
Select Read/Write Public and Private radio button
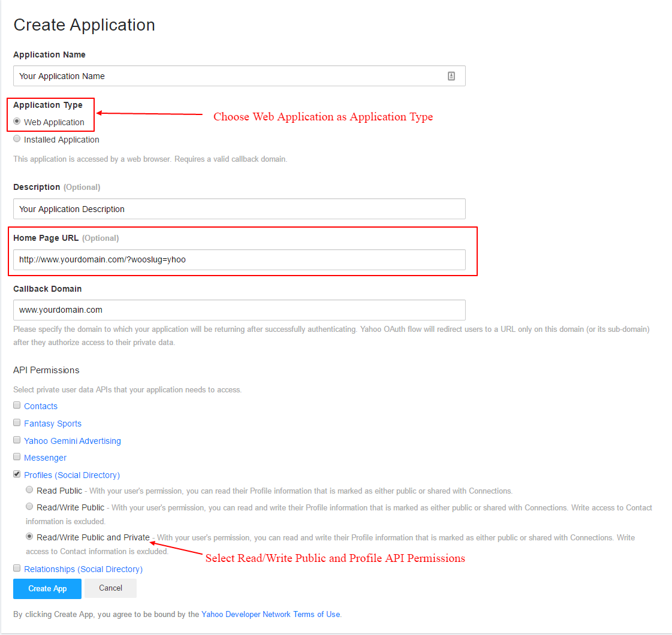pyautogui.click(x=29, y=537)
